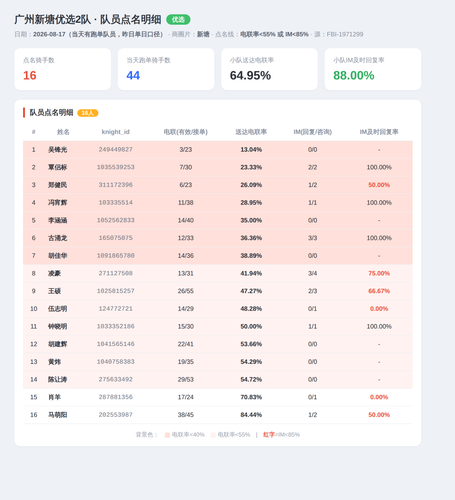Click the 70.83% rate in row 15
This screenshot has width=455, height=500.
point(251,397)
